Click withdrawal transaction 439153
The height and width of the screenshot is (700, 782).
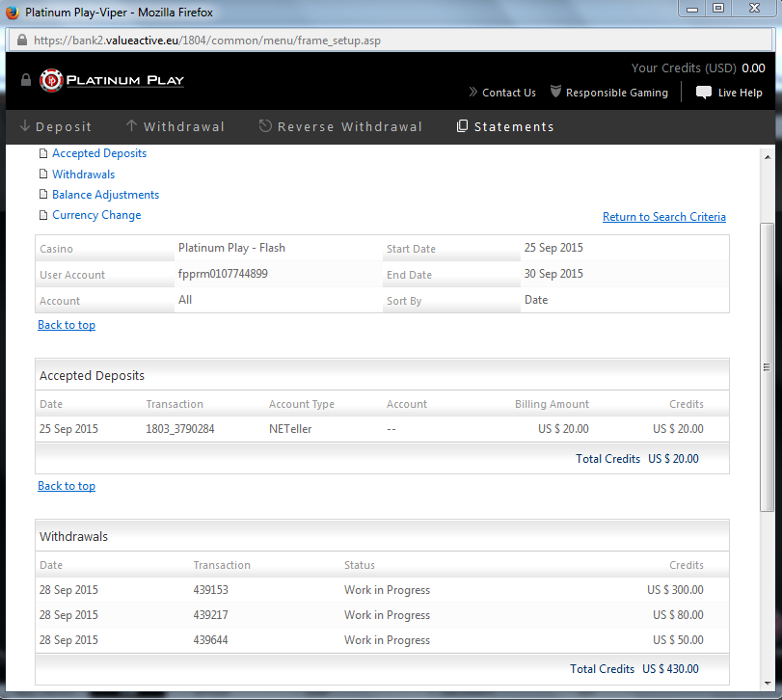210,590
